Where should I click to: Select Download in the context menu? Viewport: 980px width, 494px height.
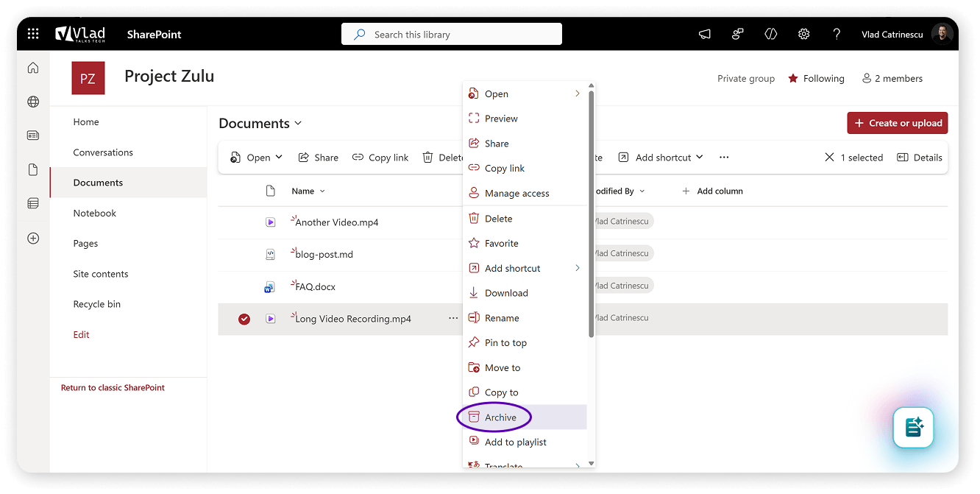pyautogui.click(x=506, y=293)
